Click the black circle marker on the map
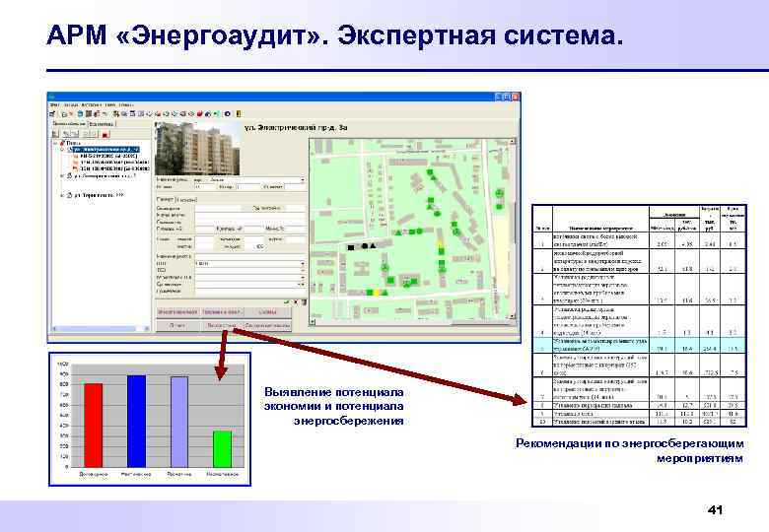769x532 pixels. 365,246
